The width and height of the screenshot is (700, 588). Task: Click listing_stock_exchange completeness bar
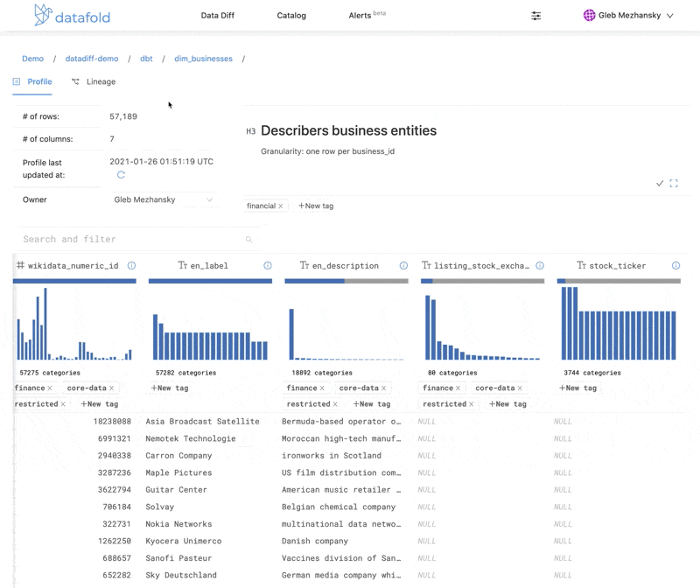coord(483,281)
